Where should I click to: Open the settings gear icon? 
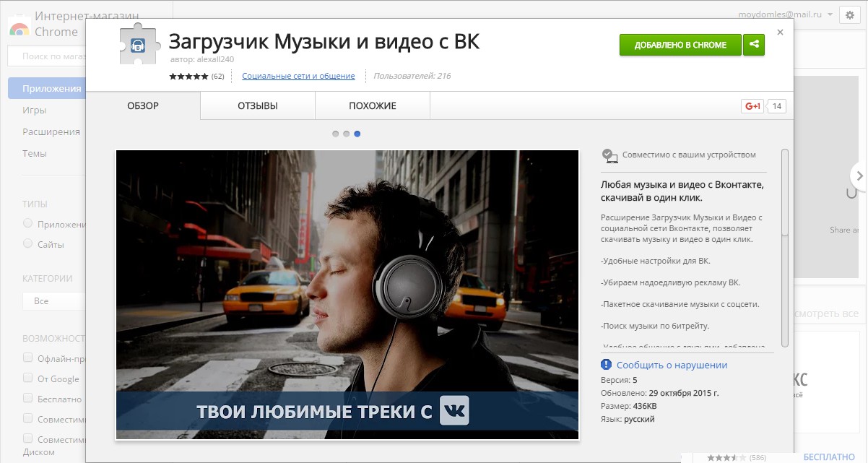[x=849, y=15]
